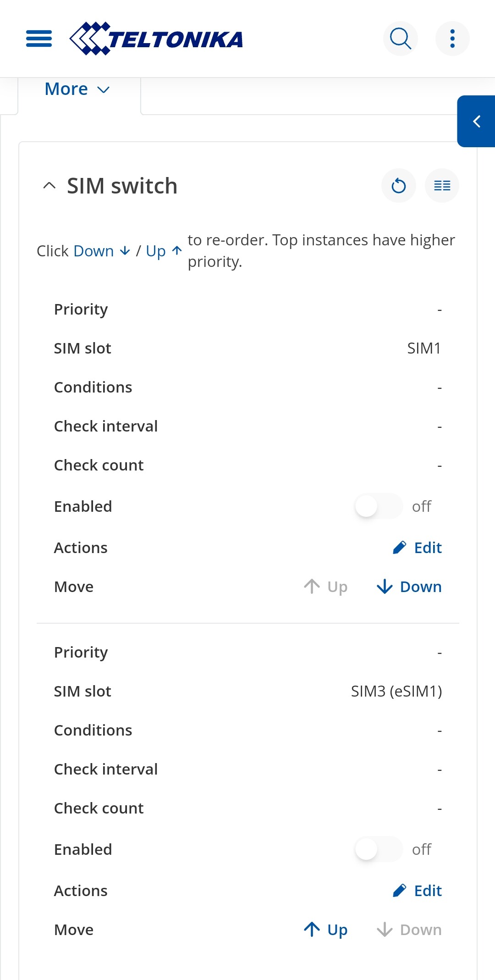Screen dimensions: 495x980
Task: Click the SIM3 (eSIM1) slot value
Action: (x=396, y=691)
